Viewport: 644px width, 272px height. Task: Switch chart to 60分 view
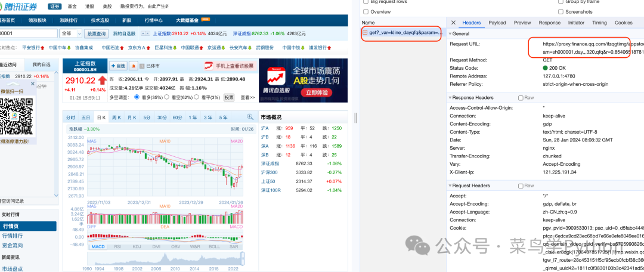pos(178,118)
